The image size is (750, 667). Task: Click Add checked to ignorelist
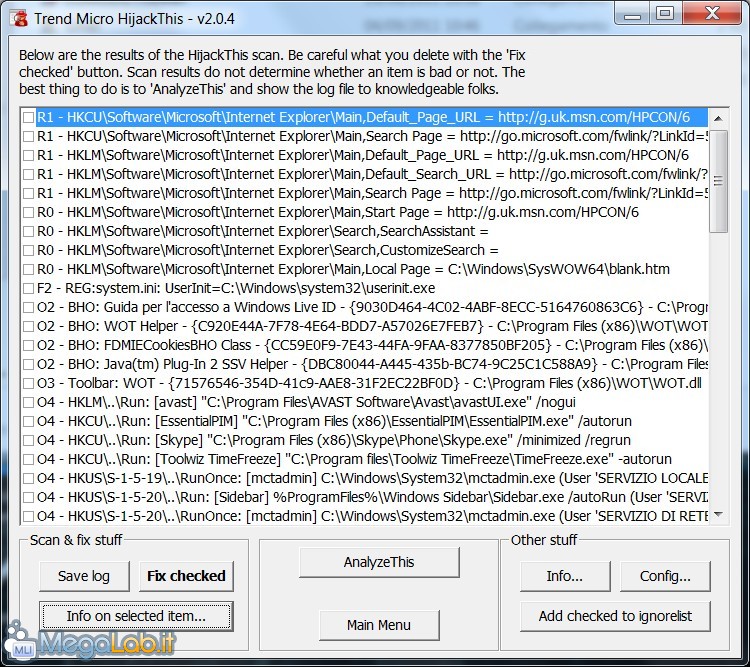tap(615, 616)
